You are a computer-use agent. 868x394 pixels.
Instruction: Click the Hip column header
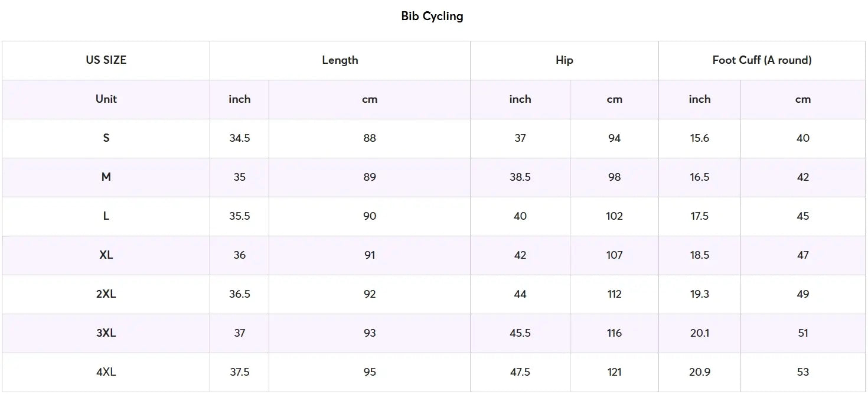564,60
